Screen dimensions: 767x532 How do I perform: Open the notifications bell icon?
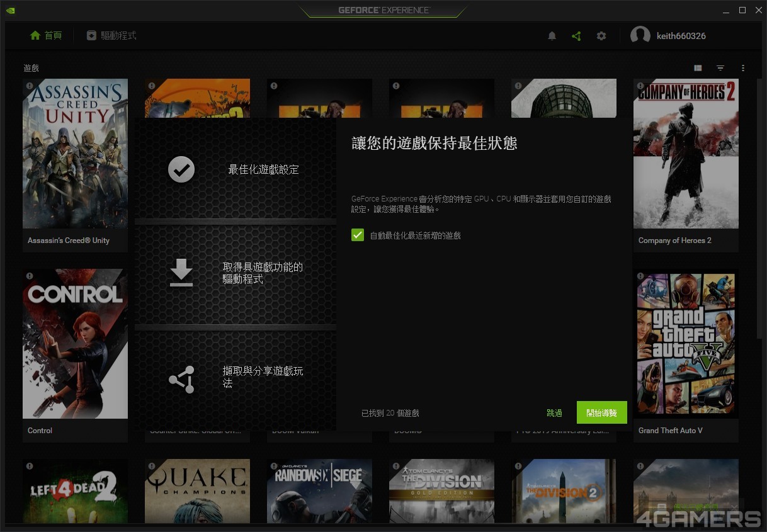tap(552, 36)
